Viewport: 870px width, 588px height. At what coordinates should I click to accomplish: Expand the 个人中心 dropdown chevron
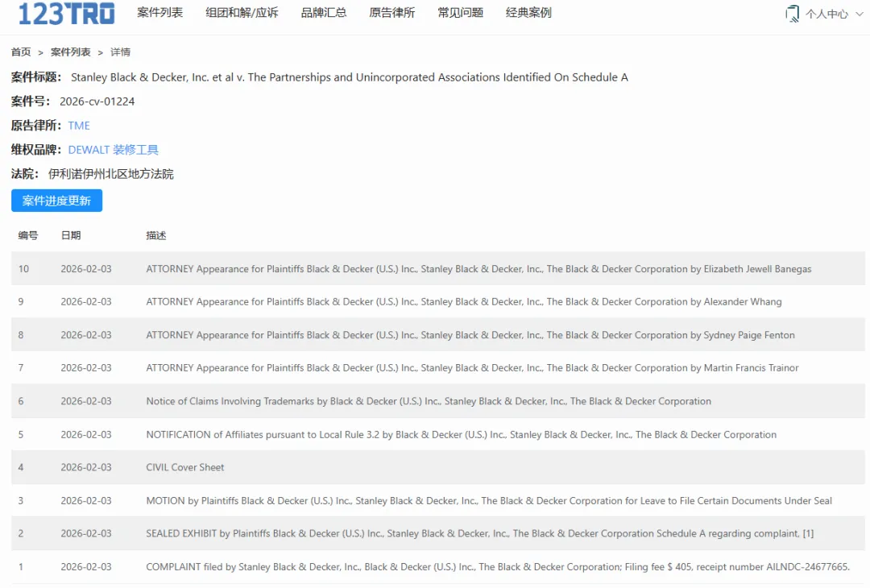(x=859, y=14)
